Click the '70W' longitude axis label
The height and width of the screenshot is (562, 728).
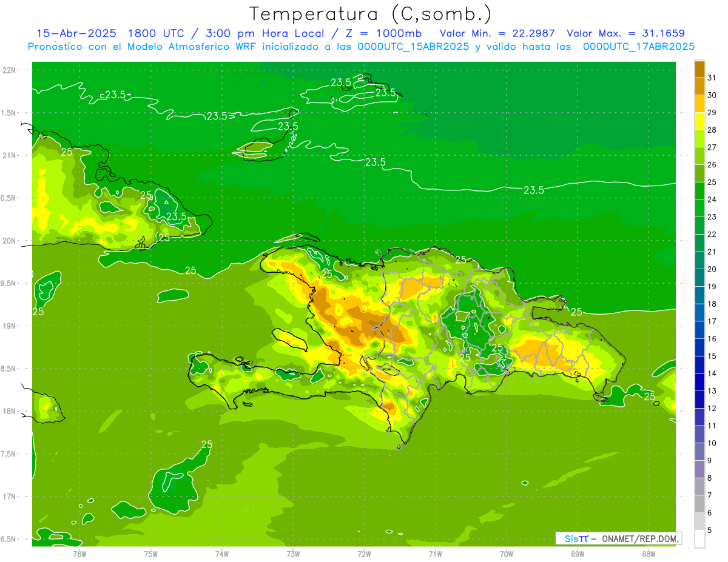(x=507, y=554)
